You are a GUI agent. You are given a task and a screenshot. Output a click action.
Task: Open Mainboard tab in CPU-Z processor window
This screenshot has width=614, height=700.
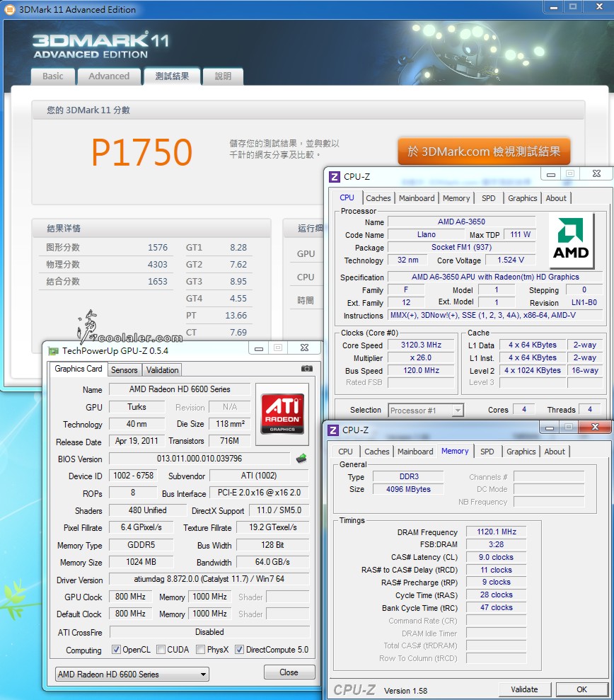coord(417,198)
